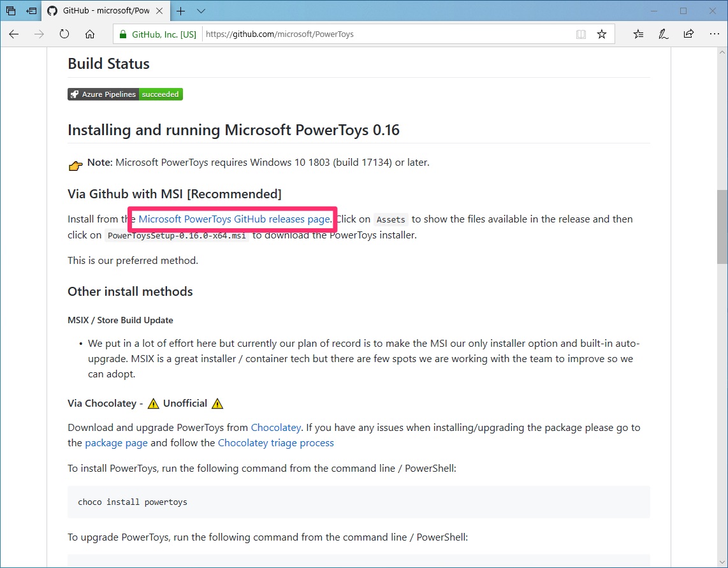Open the tabs you've set aside icon

(11, 11)
